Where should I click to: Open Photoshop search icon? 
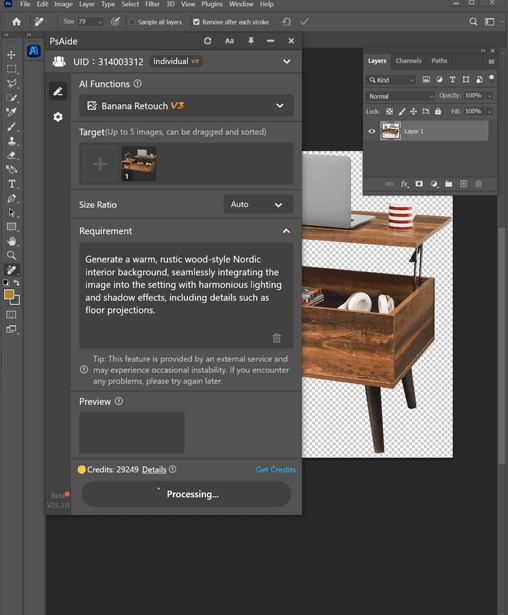(473, 22)
